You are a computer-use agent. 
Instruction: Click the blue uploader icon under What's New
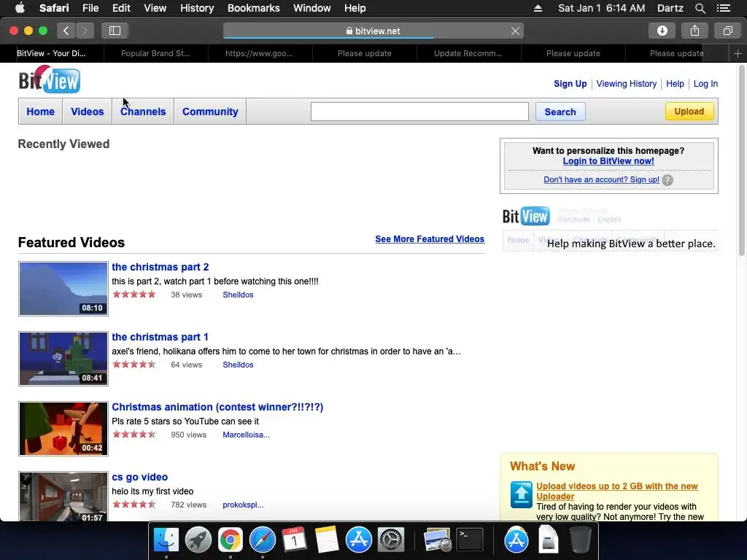pyautogui.click(x=521, y=495)
